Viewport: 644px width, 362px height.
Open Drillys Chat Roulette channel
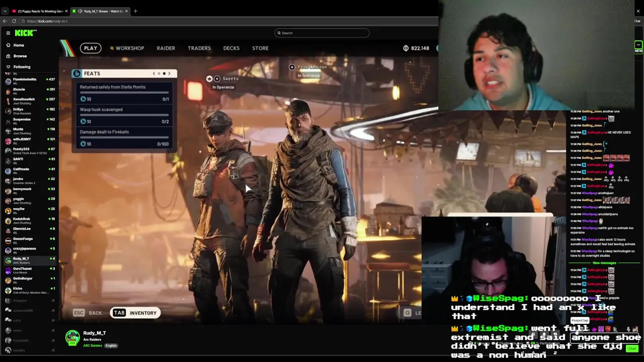pyautogui.click(x=30, y=111)
